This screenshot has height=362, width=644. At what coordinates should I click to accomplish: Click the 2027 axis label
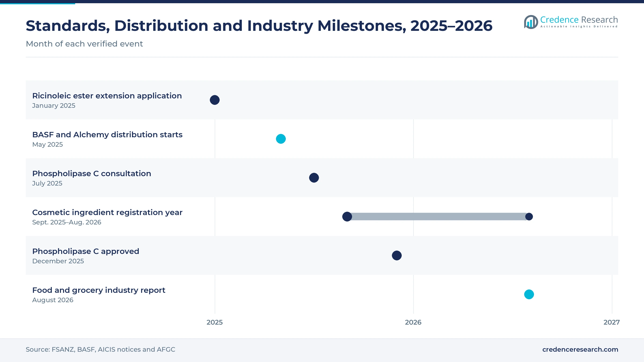point(612,322)
